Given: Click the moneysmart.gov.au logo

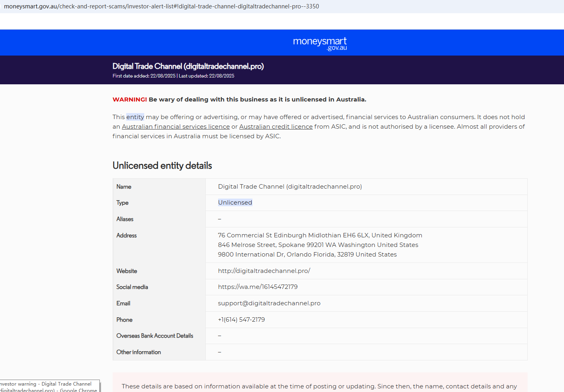Looking at the screenshot, I should pos(320,44).
